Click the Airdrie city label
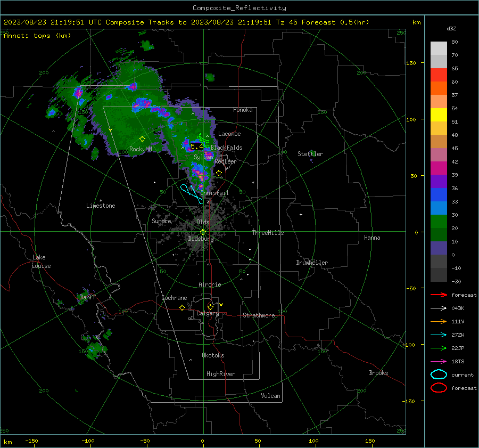The height and width of the screenshot is (448, 479). pyautogui.click(x=210, y=284)
